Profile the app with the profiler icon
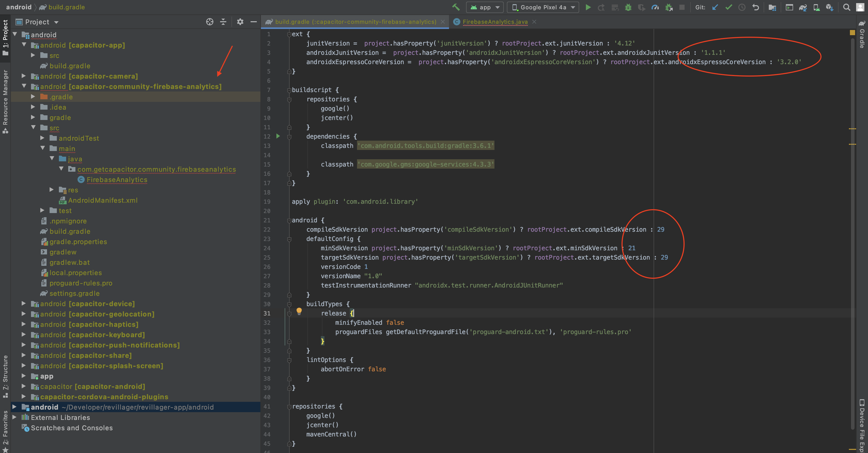Image resolution: width=868 pixels, height=453 pixels. click(x=655, y=7)
